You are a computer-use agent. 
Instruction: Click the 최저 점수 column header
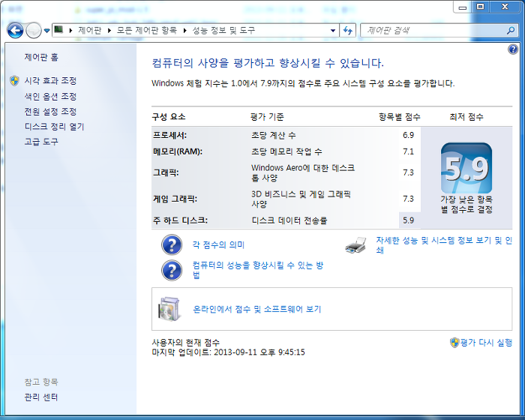[466, 117]
